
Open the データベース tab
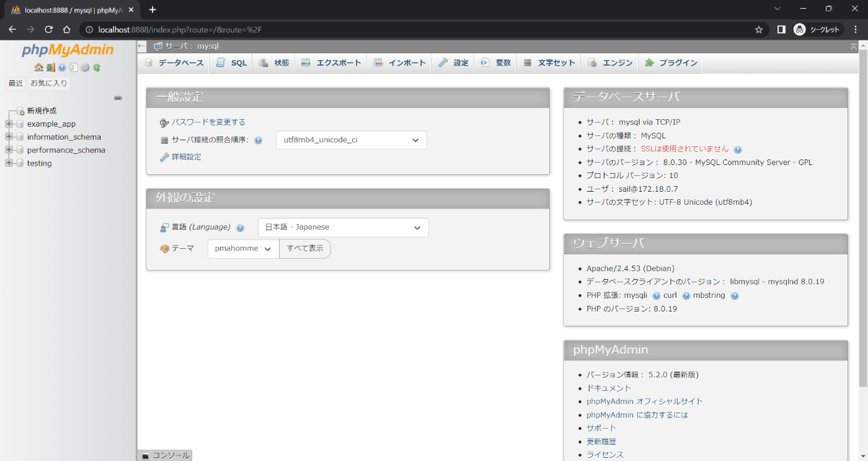pos(174,63)
